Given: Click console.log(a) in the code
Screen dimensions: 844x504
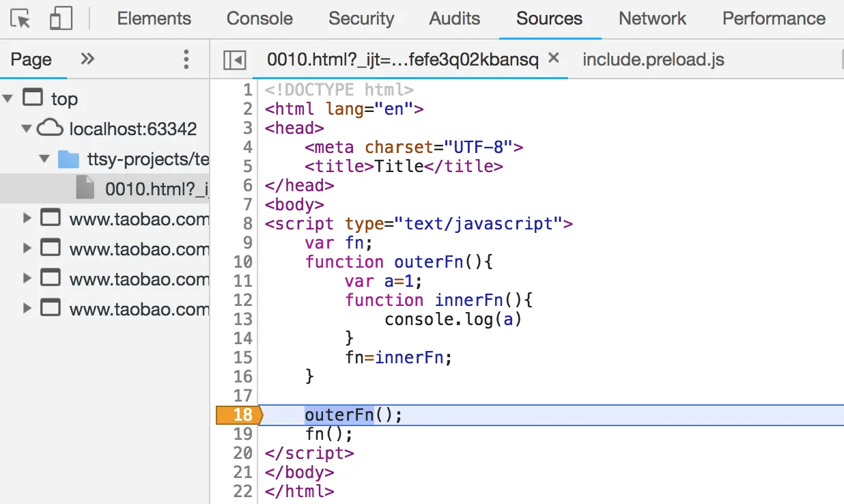Looking at the screenshot, I should click(x=453, y=319).
